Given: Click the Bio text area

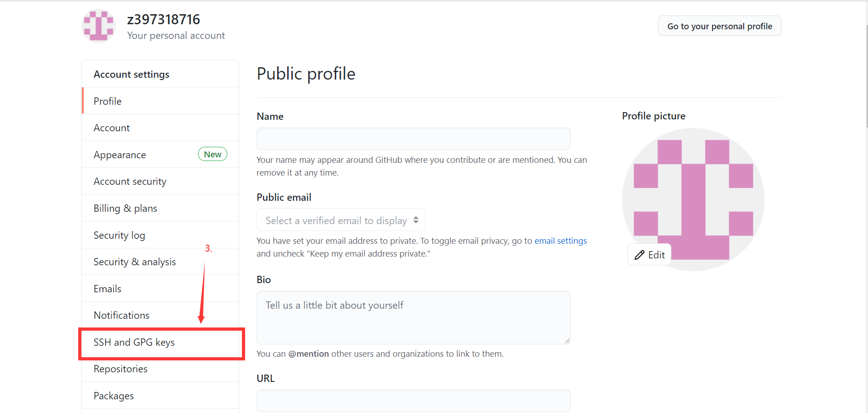Looking at the screenshot, I should click(x=413, y=317).
